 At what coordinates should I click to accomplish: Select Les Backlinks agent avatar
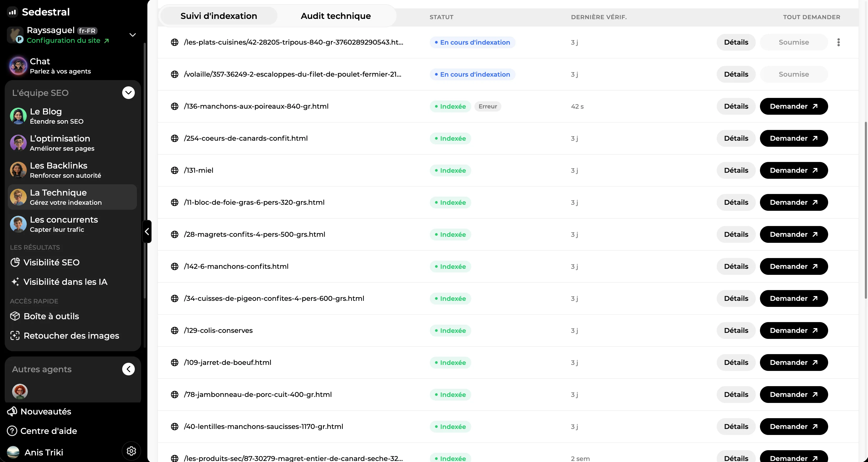point(18,170)
